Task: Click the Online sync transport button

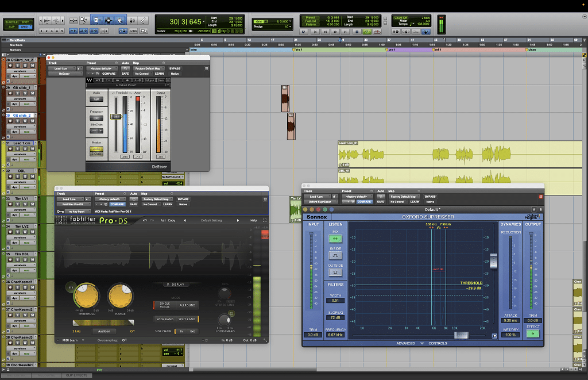Action: click(x=304, y=32)
